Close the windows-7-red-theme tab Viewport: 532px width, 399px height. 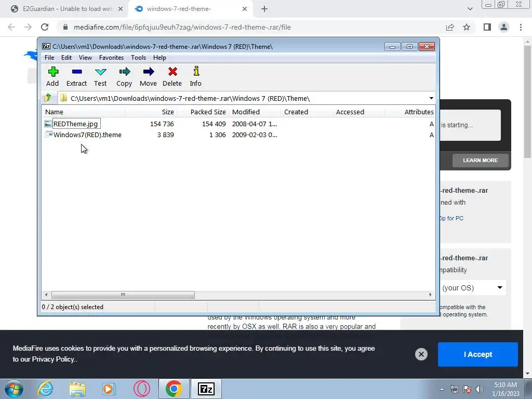245,9
